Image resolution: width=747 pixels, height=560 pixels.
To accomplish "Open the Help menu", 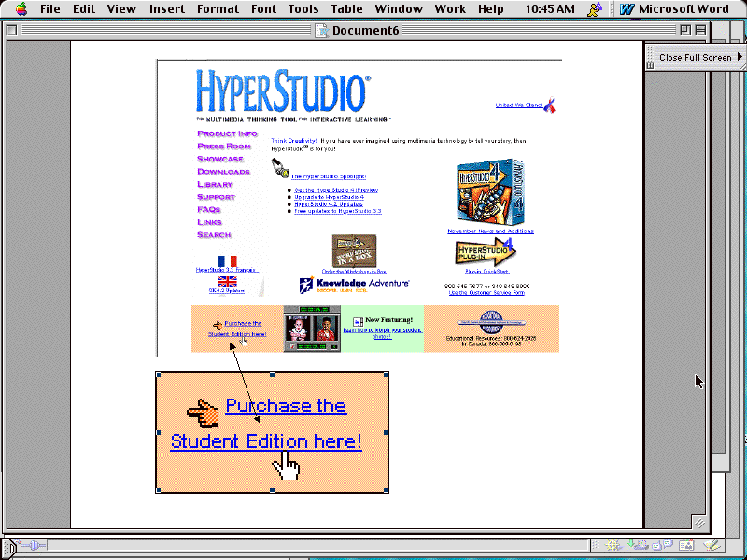I will pos(491,9).
